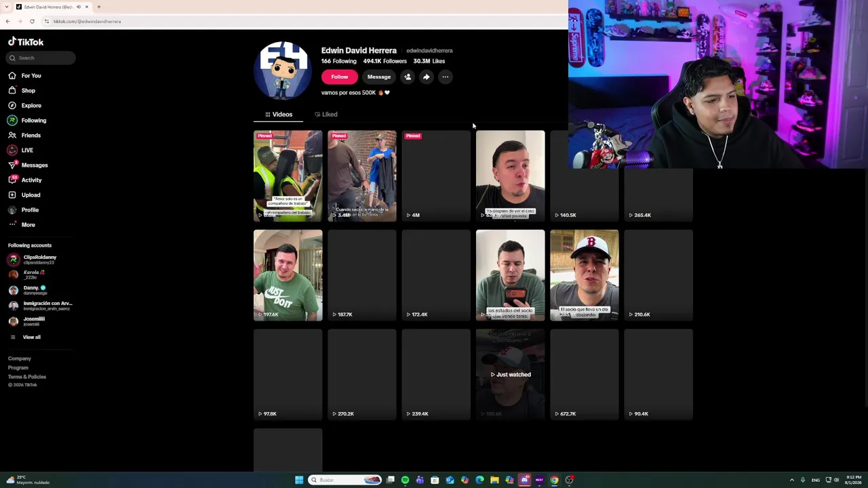Follow Edwin David Herrera
868x488 pixels.
pyautogui.click(x=340, y=77)
